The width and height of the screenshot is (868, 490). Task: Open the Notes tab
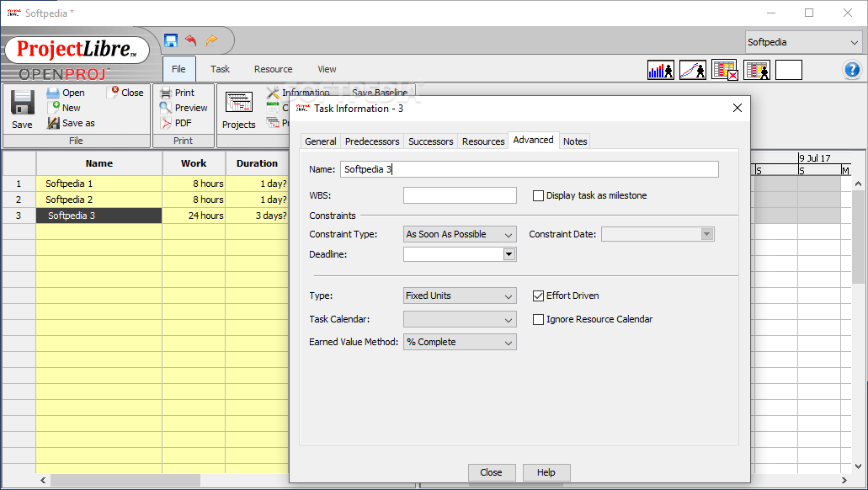tap(575, 141)
